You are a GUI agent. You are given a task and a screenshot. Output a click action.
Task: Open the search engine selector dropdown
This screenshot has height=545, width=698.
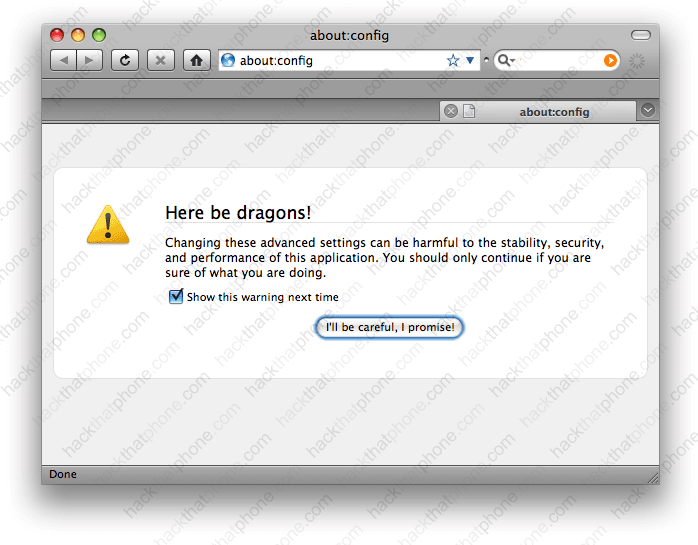tap(505, 60)
